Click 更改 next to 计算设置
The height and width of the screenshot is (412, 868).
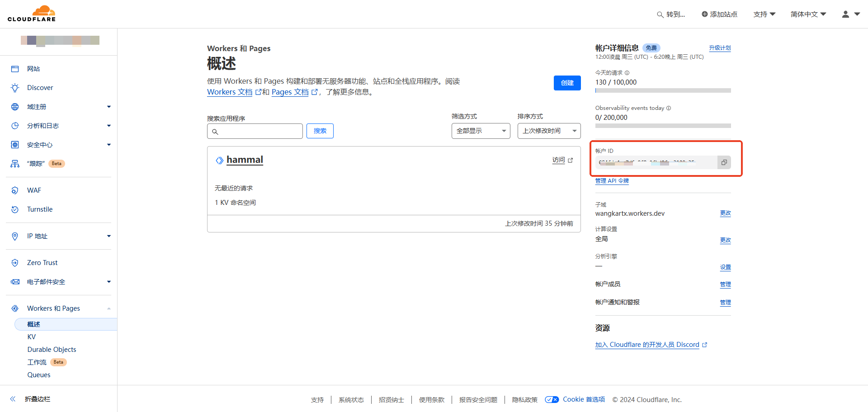tap(726, 240)
